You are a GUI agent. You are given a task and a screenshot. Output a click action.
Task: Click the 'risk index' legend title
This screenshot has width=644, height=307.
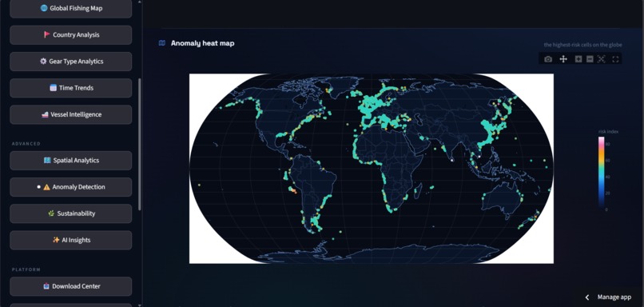tap(608, 131)
